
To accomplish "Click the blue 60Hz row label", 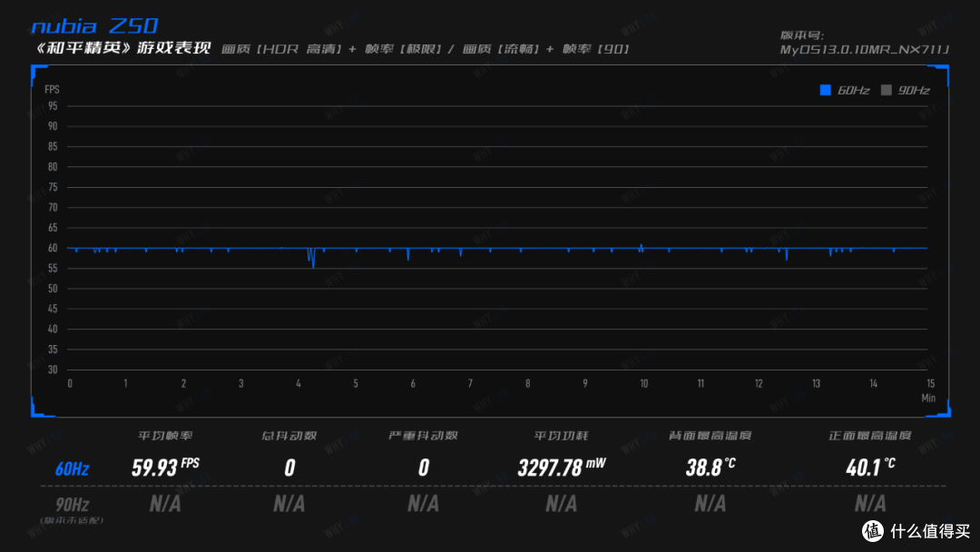I will pyautogui.click(x=72, y=468).
